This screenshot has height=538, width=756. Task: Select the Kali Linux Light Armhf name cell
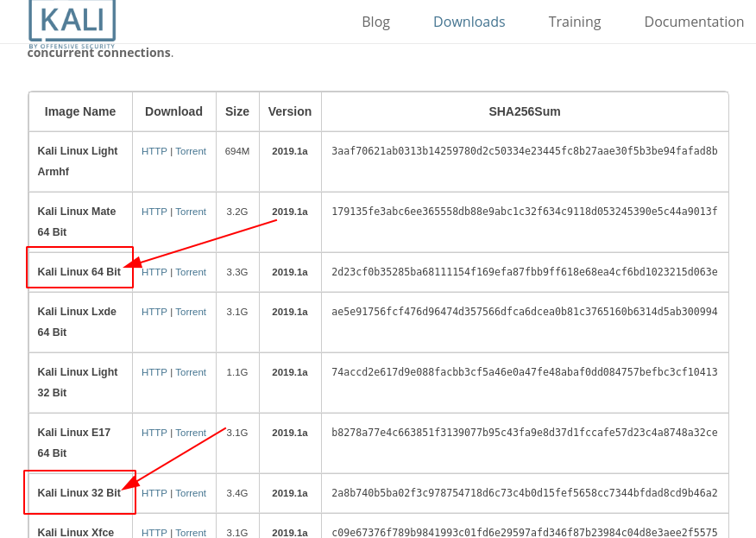tap(80, 161)
